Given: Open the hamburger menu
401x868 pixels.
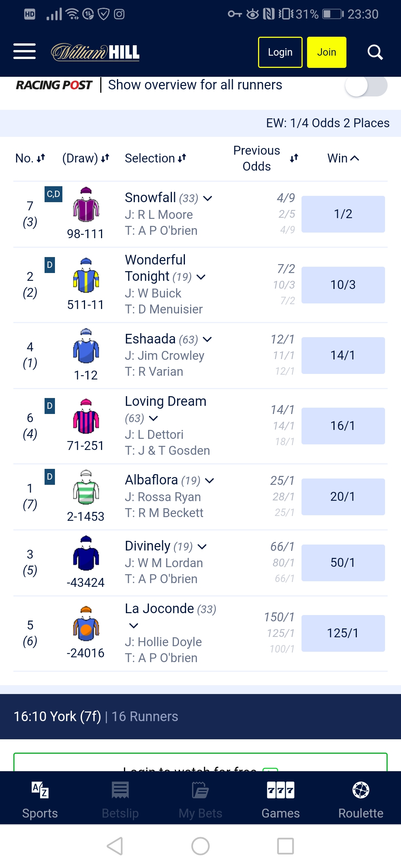Looking at the screenshot, I should click(x=25, y=52).
